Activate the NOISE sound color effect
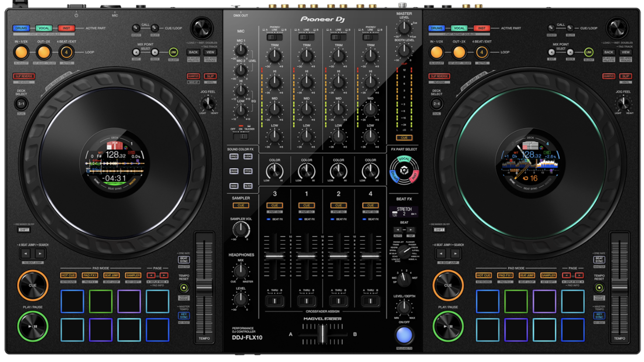The image size is (644, 362). click(233, 186)
